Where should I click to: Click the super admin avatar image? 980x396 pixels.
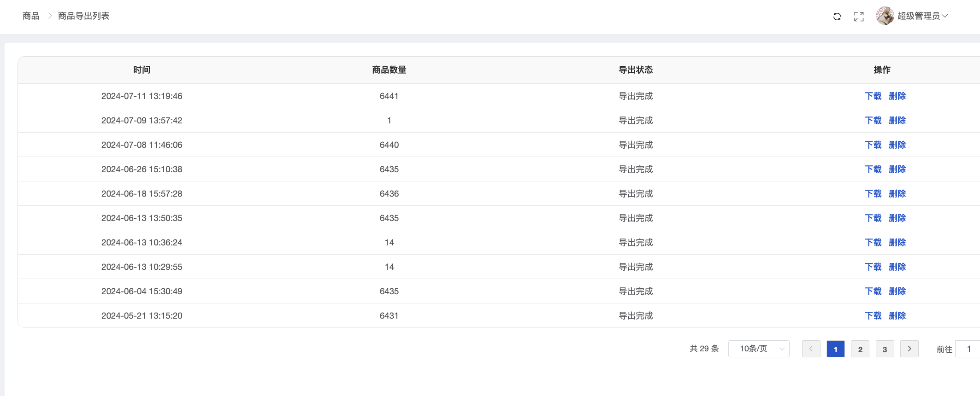click(885, 16)
